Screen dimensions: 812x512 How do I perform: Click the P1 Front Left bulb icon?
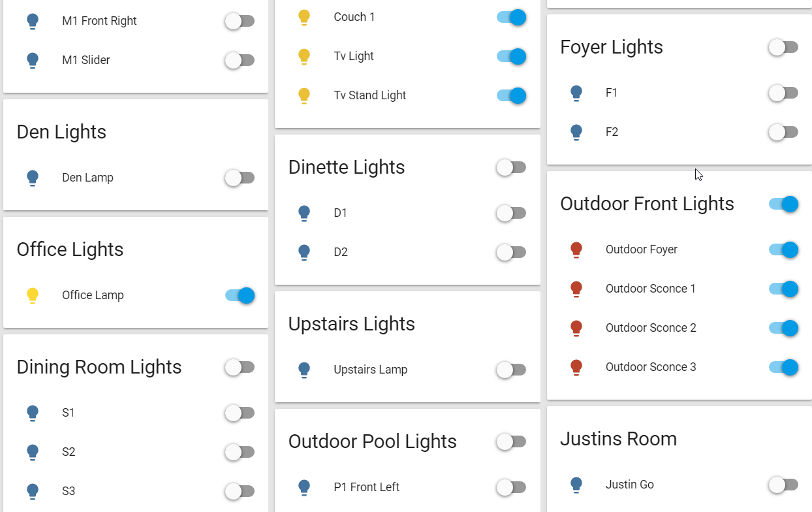click(x=304, y=487)
